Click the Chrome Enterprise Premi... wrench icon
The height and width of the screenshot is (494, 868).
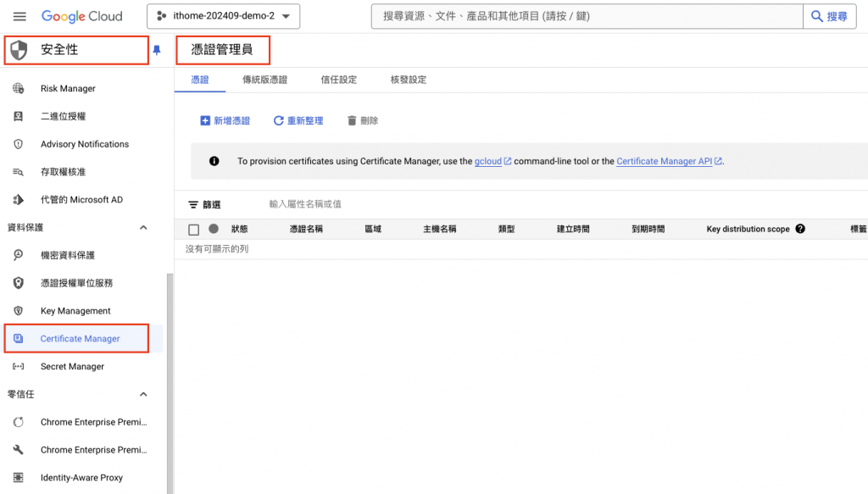coord(19,450)
